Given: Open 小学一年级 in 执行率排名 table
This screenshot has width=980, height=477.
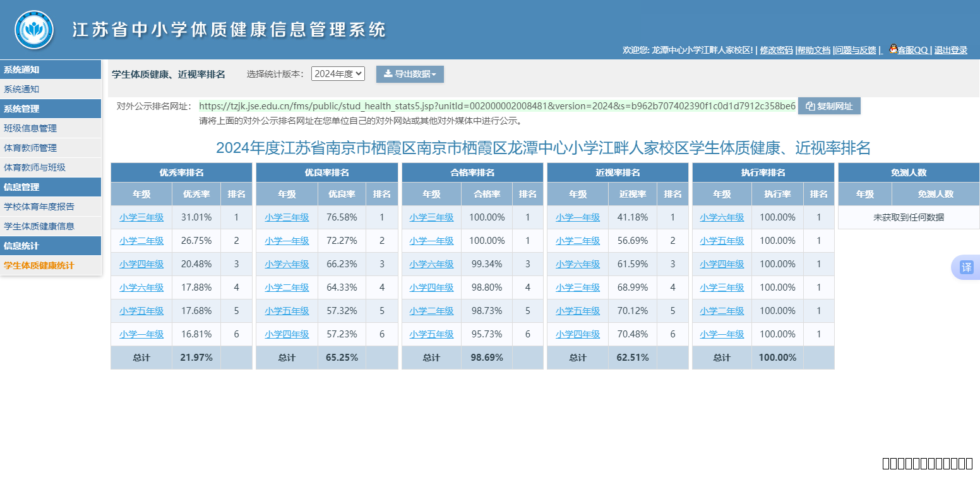Looking at the screenshot, I should (x=722, y=334).
